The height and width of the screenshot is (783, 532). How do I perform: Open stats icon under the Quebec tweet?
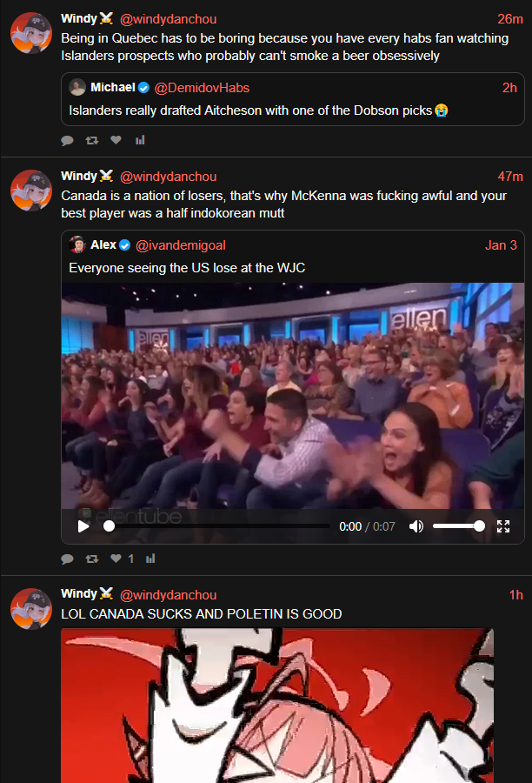[x=140, y=140]
